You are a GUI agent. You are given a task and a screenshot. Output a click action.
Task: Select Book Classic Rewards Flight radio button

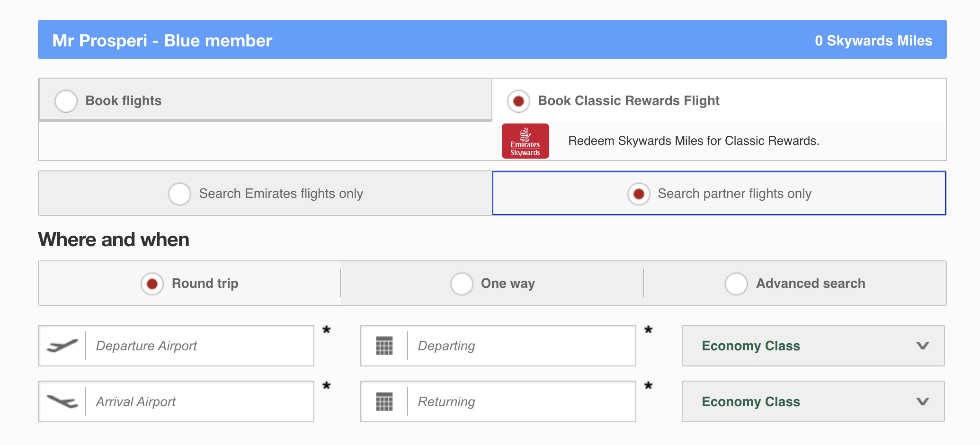518,101
